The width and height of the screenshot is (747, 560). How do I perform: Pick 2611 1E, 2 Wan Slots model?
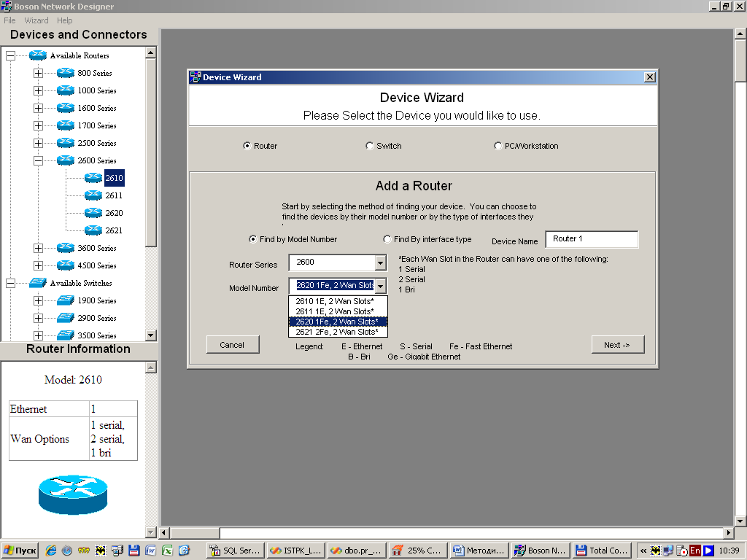pos(338,311)
